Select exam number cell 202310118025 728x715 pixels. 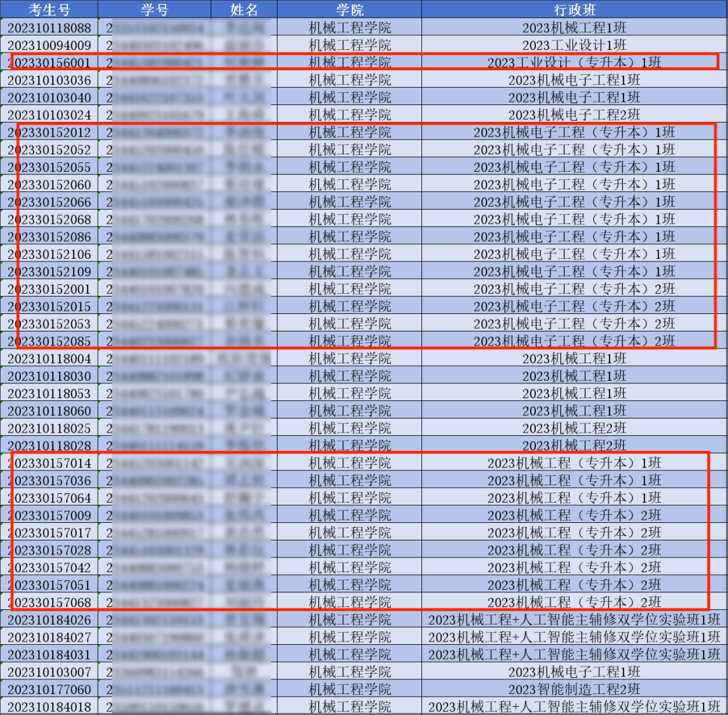point(49,428)
